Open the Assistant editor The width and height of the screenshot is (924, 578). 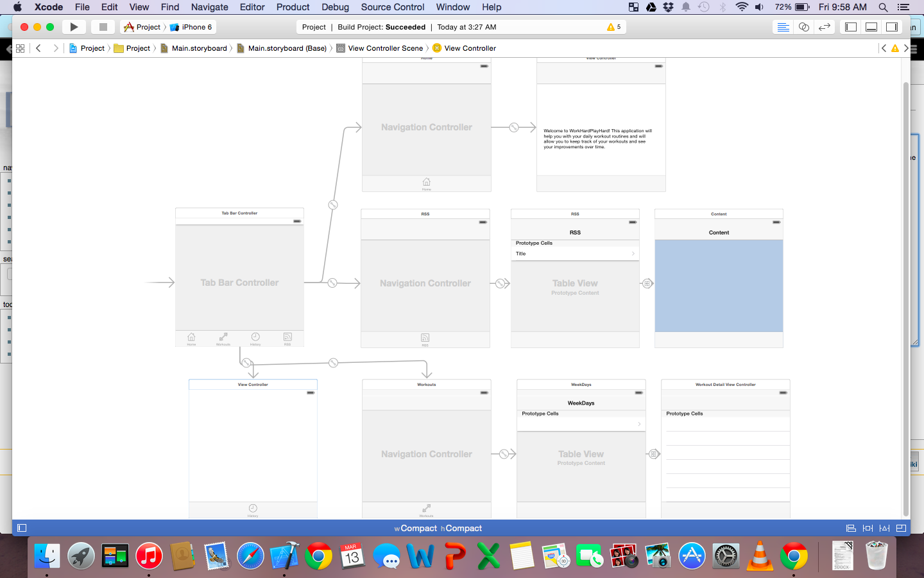(803, 27)
